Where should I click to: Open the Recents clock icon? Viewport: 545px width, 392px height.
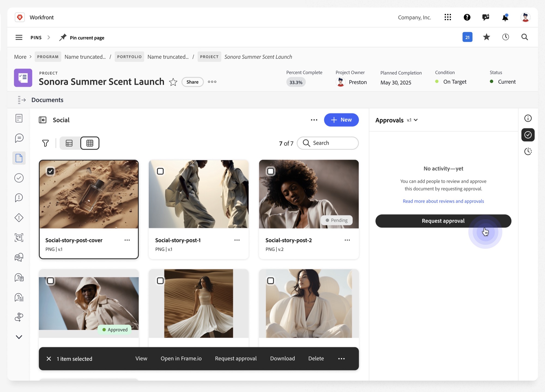[x=505, y=37]
